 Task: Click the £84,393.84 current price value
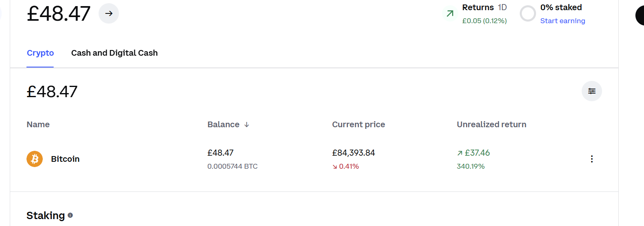[x=354, y=153]
